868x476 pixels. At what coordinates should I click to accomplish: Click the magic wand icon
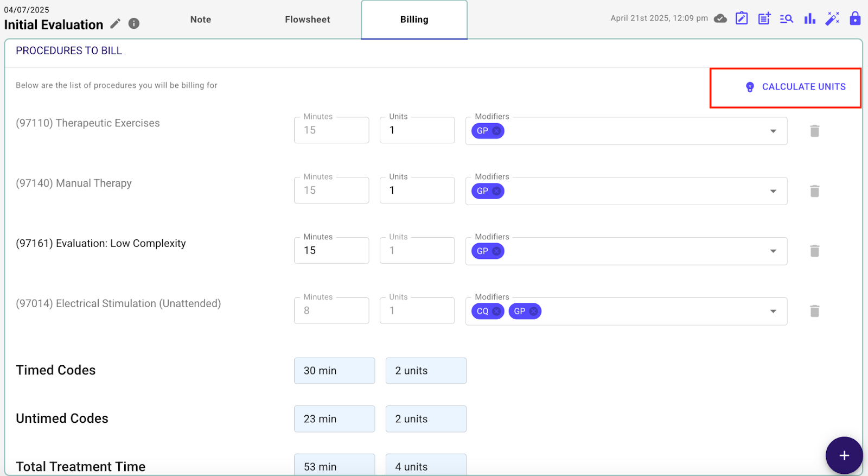(x=832, y=18)
